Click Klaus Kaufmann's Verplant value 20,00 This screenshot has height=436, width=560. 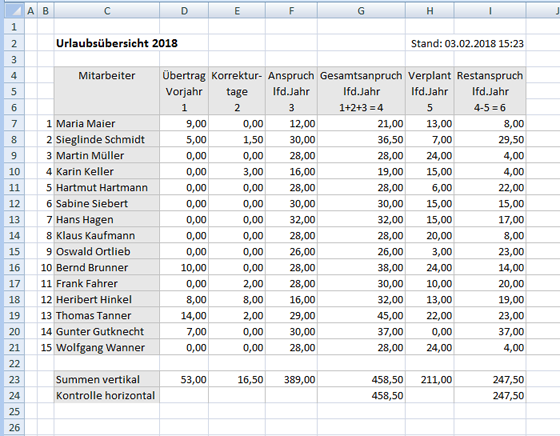point(430,236)
